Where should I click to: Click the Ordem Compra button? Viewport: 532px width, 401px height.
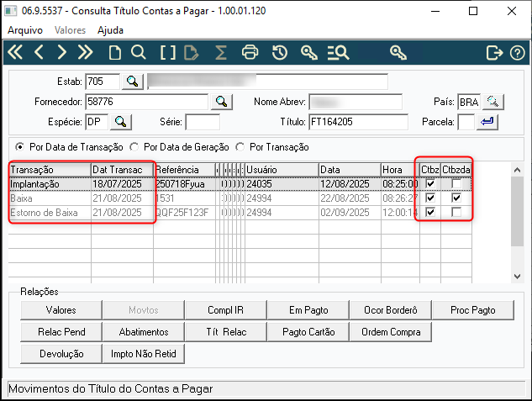(x=390, y=332)
